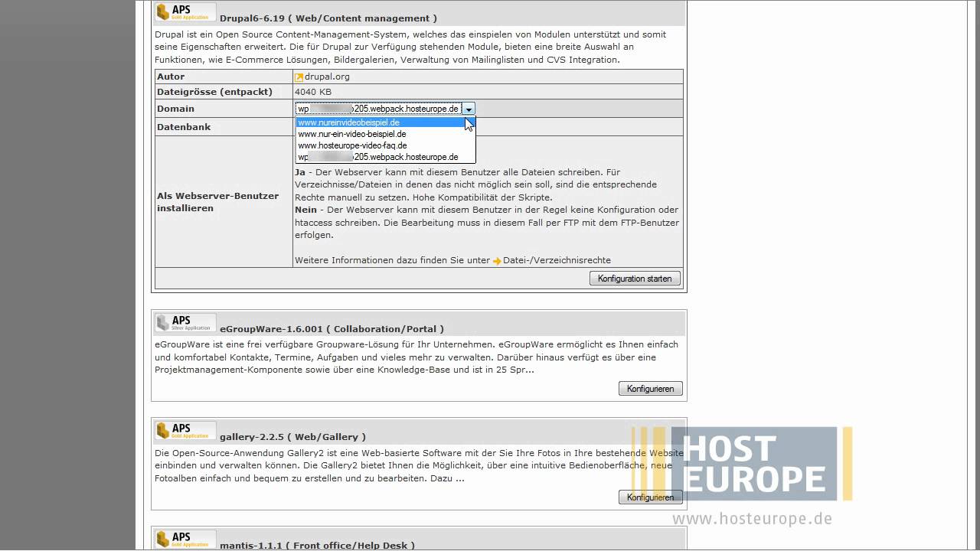Click the 'Datenbank' row label
The width and height of the screenshot is (980, 551).
pos(184,127)
